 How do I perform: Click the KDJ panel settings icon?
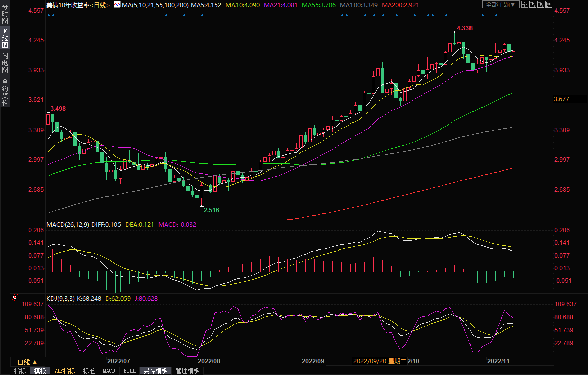(15, 297)
